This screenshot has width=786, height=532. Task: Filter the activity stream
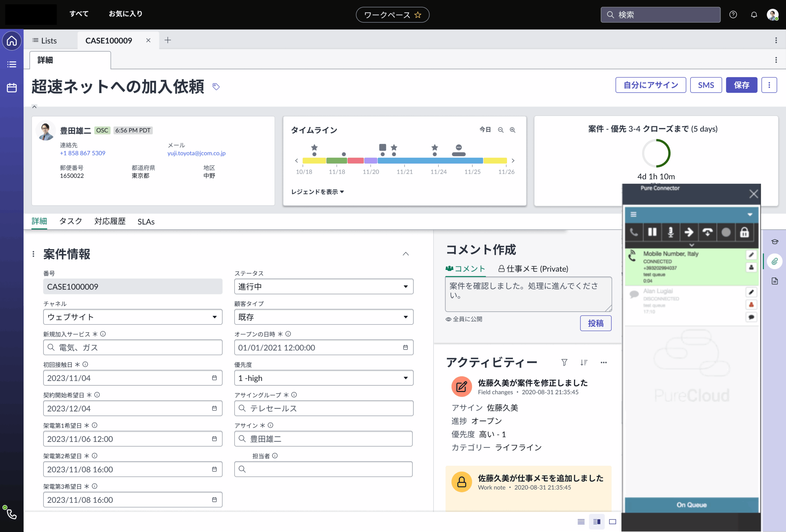pyautogui.click(x=564, y=363)
